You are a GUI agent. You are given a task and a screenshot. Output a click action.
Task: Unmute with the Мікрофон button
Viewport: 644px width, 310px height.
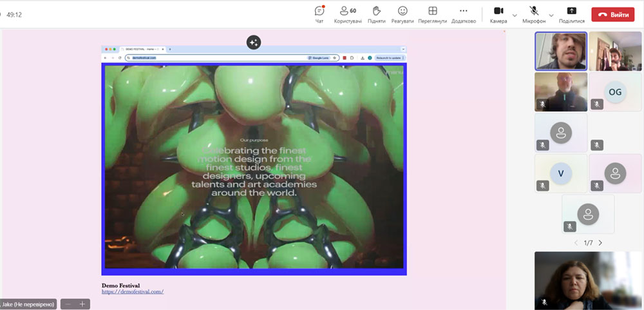coord(534,14)
